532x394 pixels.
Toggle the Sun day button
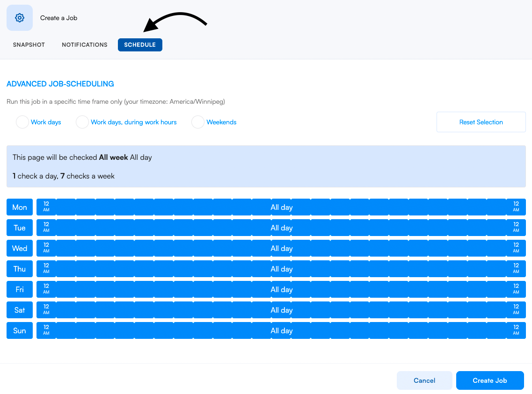(x=20, y=330)
